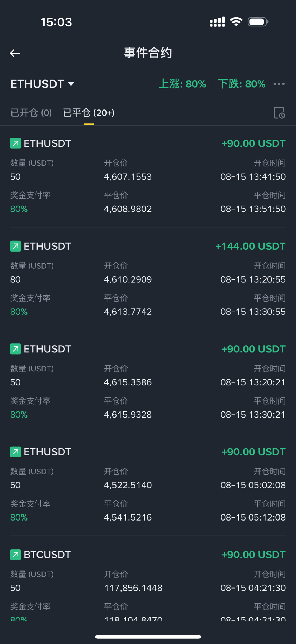The height and width of the screenshot is (644, 296).
Task: Tap the up-arrow icon beside BTCUSDT
Action: coord(15,555)
